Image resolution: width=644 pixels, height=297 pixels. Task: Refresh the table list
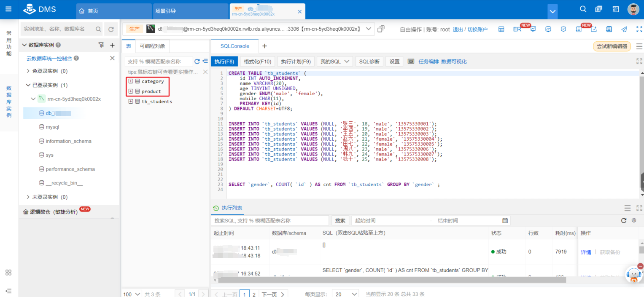click(197, 62)
